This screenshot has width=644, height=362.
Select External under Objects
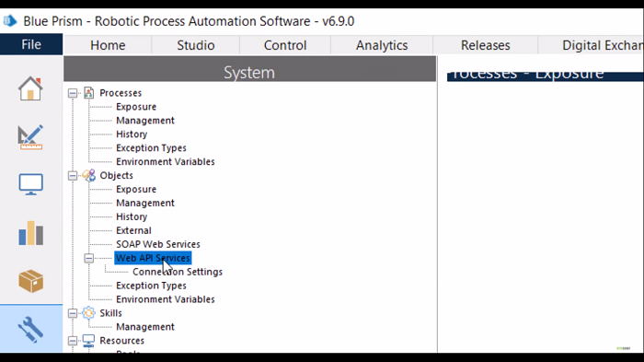133,230
